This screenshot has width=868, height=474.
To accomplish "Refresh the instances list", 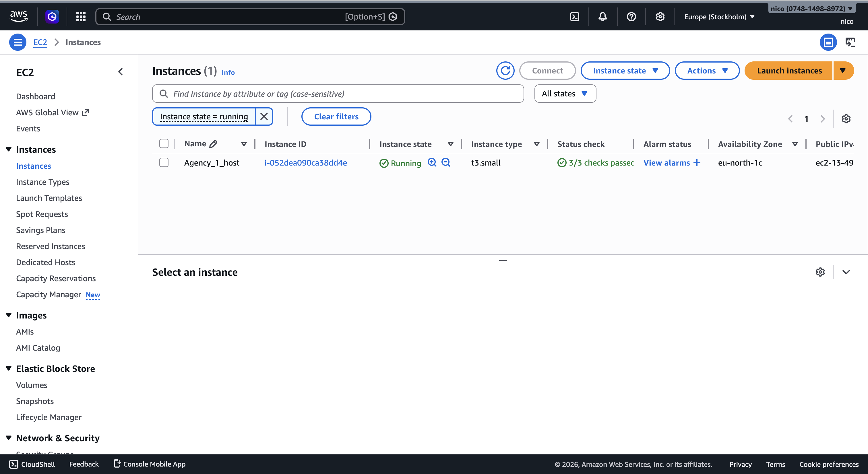I will click(x=505, y=71).
